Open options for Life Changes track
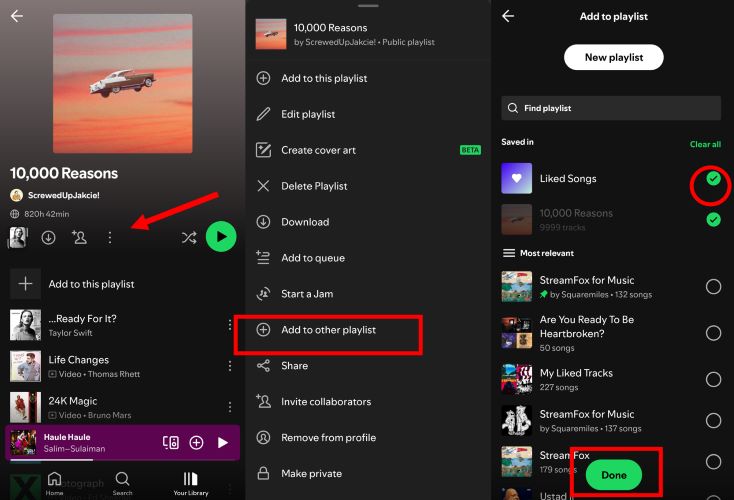Viewport: 734px width, 500px height. coord(230,366)
